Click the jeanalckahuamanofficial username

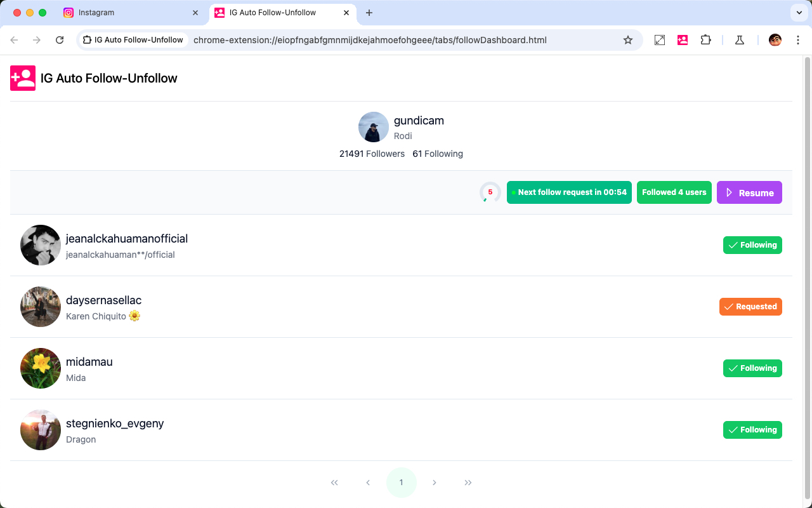[127, 239]
